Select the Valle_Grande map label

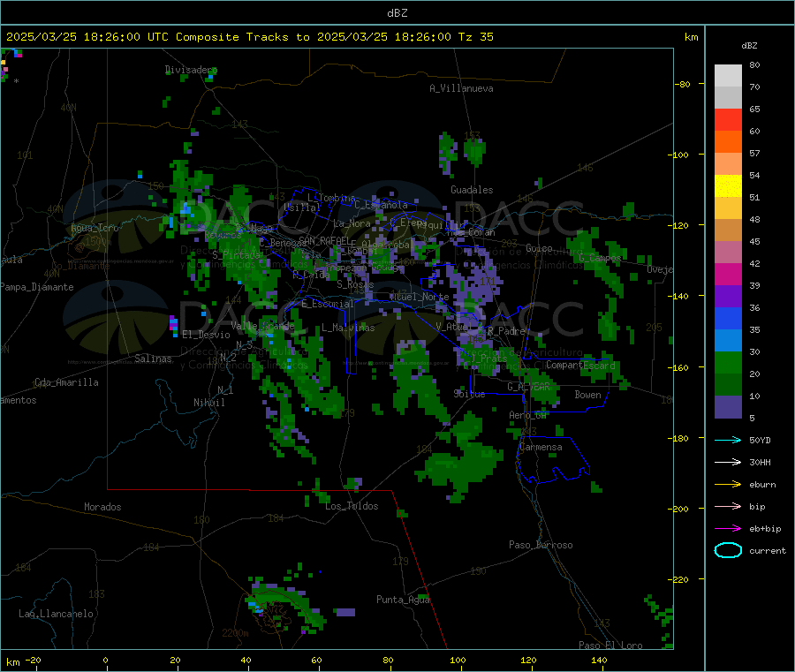(x=262, y=326)
